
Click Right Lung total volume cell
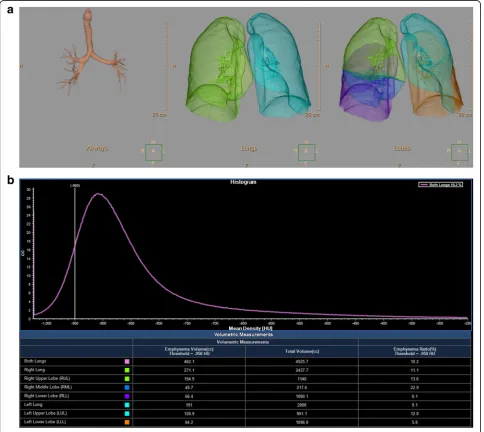coord(302,370)
